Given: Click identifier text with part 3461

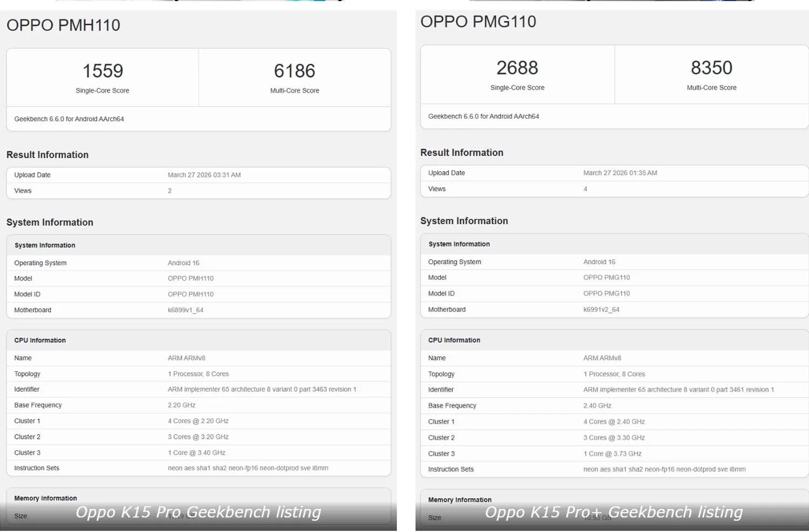Looking at the screenshot, I should [x=678, y=390].
